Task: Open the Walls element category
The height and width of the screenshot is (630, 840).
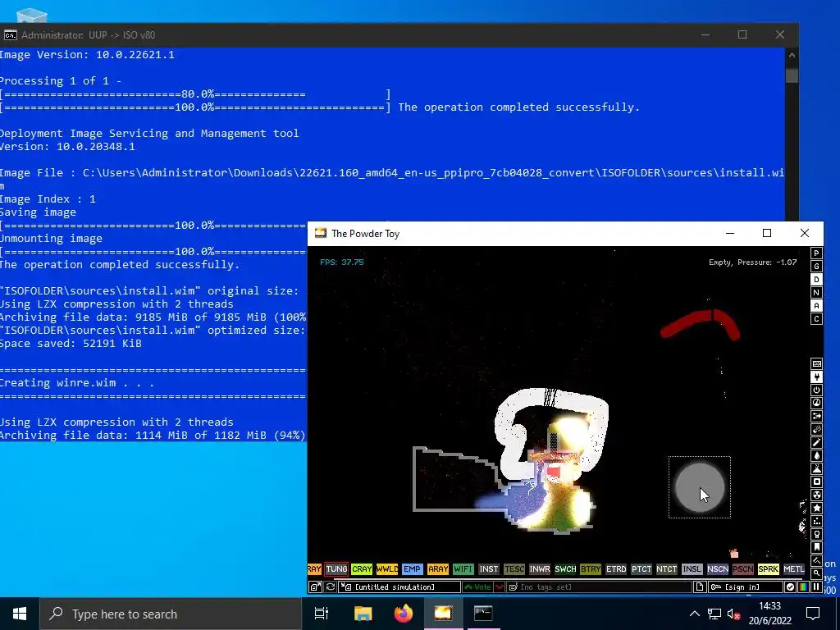Action: click(816, 363)
